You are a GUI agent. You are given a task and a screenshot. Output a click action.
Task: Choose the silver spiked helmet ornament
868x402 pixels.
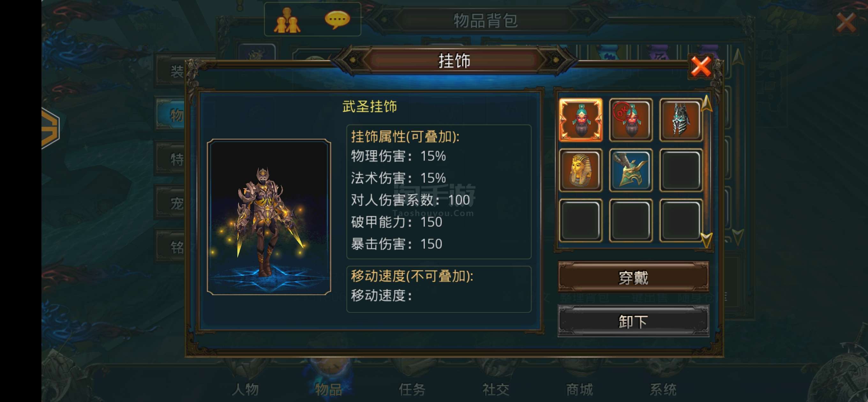(x=681, y=120)
